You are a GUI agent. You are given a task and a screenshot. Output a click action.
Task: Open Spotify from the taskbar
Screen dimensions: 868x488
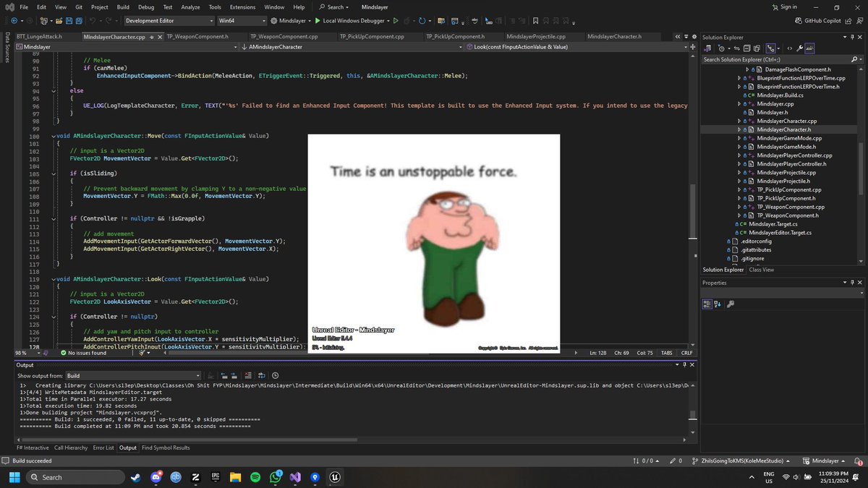(255, 477)
